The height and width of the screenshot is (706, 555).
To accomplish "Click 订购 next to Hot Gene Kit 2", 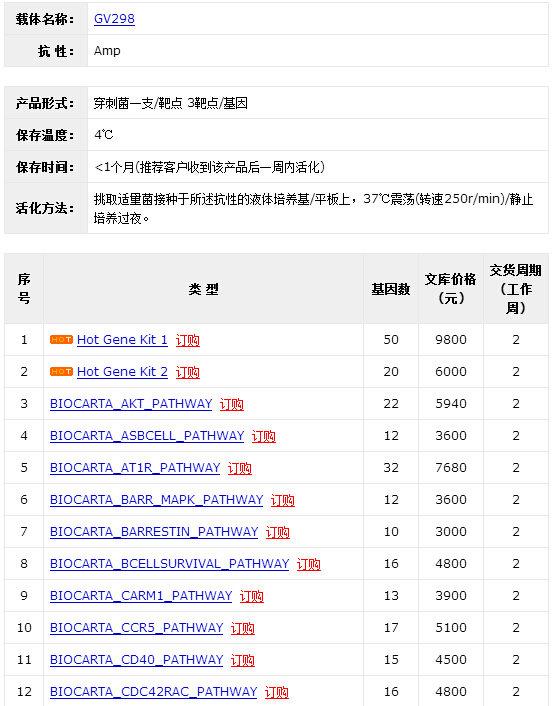I will [x=188, y=372].
